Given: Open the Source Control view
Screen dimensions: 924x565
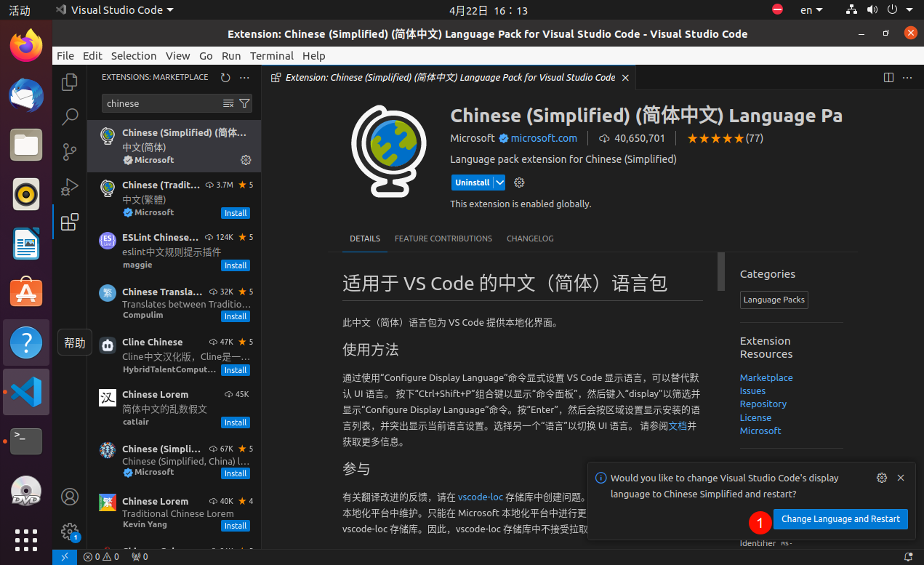Looking at the screenshot, I should [70, 151].
